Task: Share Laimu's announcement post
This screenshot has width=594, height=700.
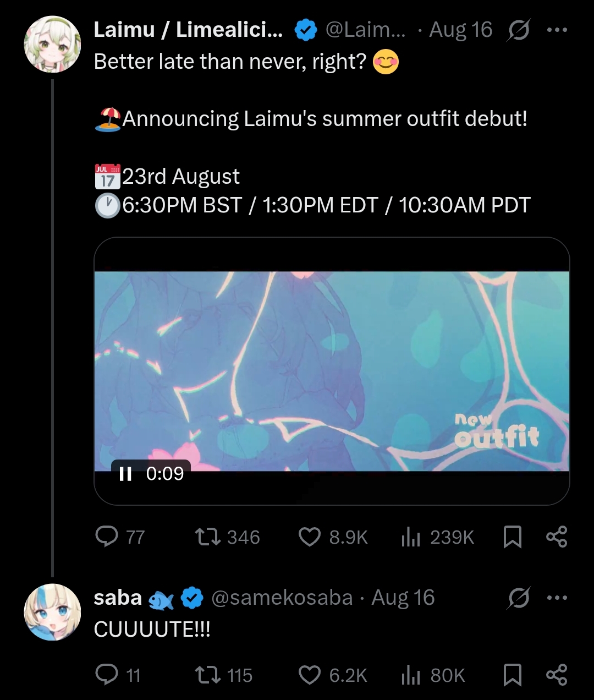Action: [557, 537]
